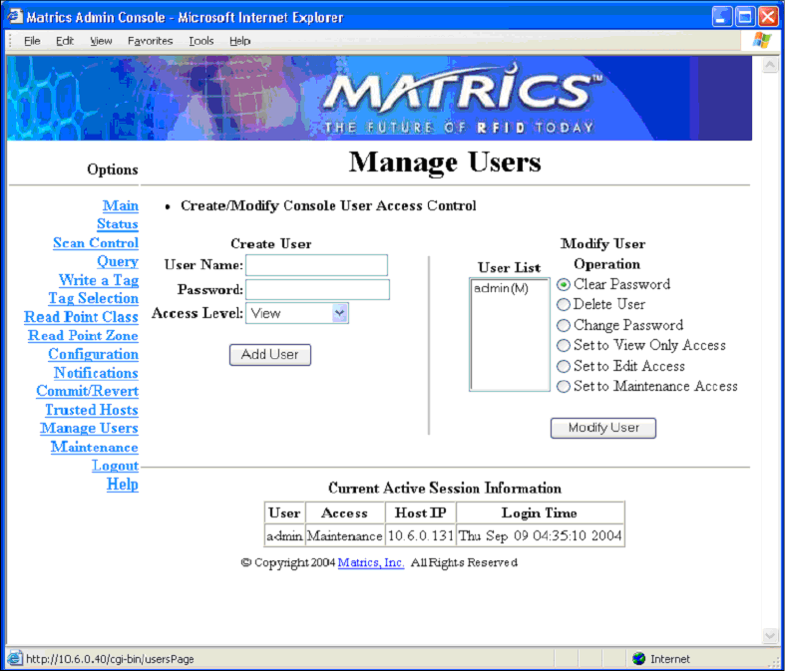The image size is (785, 672).
Task: Open the Read Point Class link
Action: 81,317
